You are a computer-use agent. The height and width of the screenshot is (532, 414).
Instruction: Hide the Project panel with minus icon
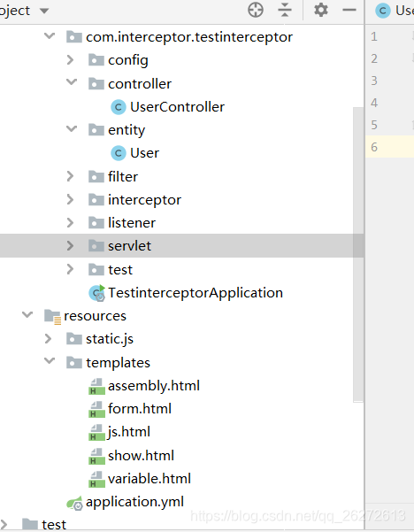[x=349, y=10]
